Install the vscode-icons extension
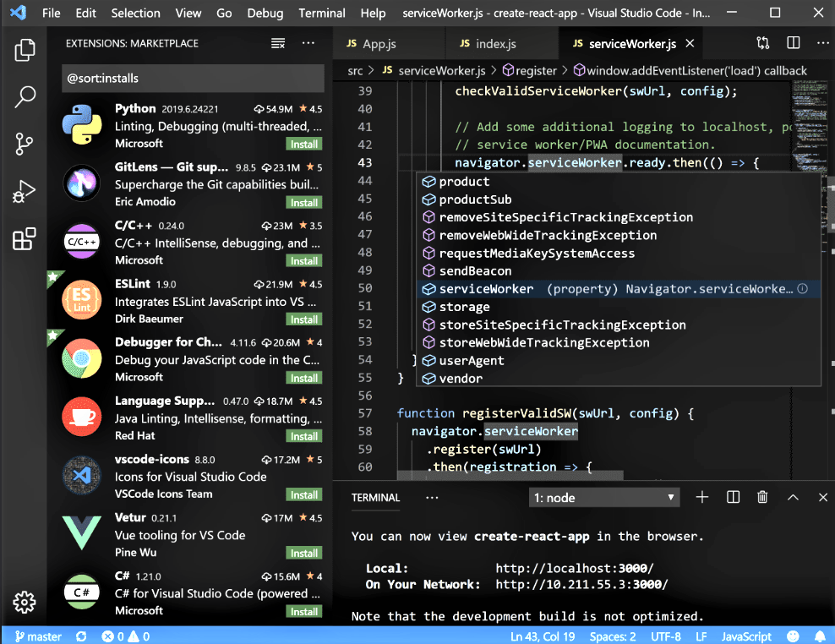 tap(304, 494)
